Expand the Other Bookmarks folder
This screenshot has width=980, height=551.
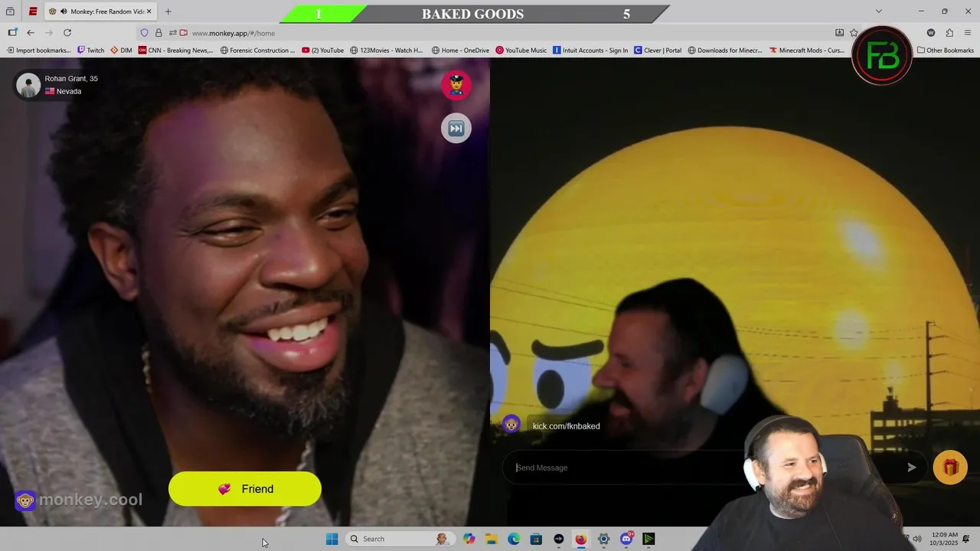click(945, 51)
